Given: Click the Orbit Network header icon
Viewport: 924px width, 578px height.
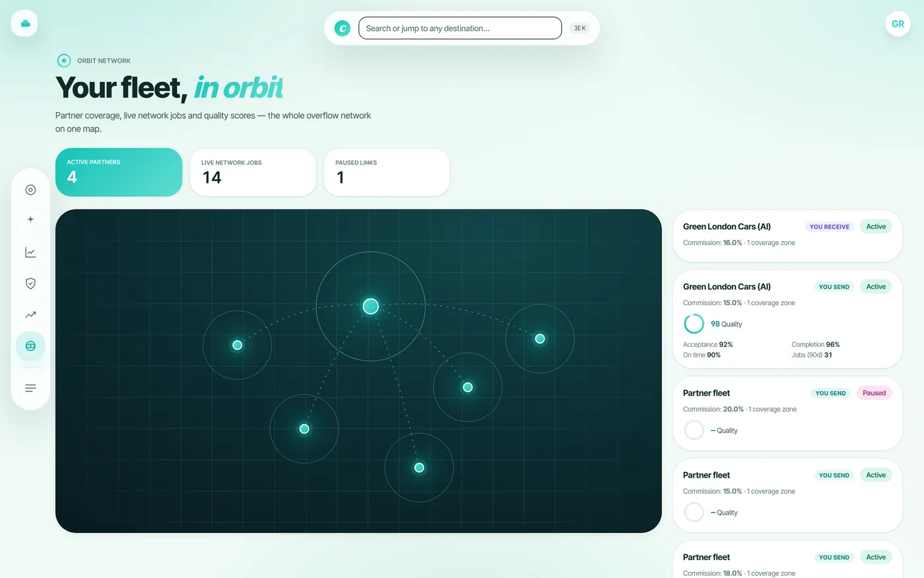Looking at the screenshot, I should [x=63, y=61].
